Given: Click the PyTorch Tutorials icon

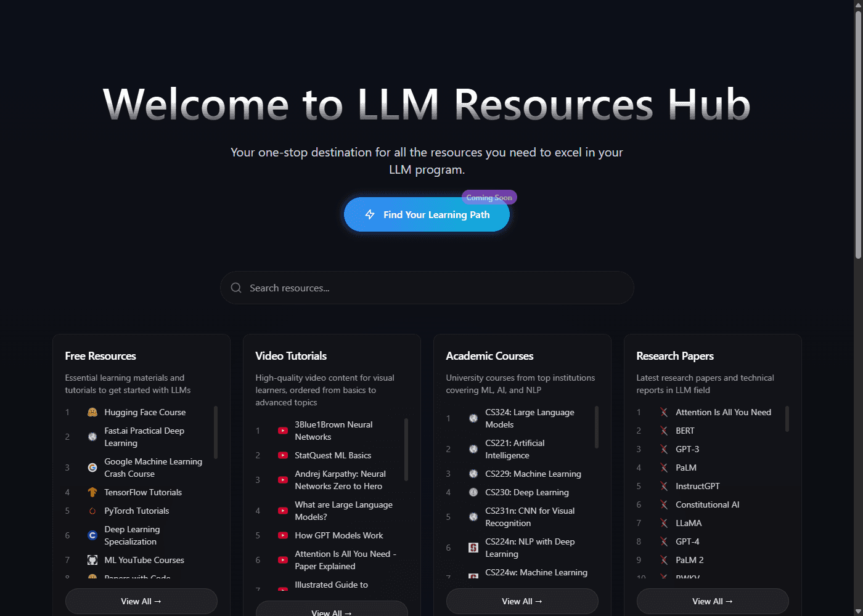Looking at the screenshot, I should pos(92,511).
